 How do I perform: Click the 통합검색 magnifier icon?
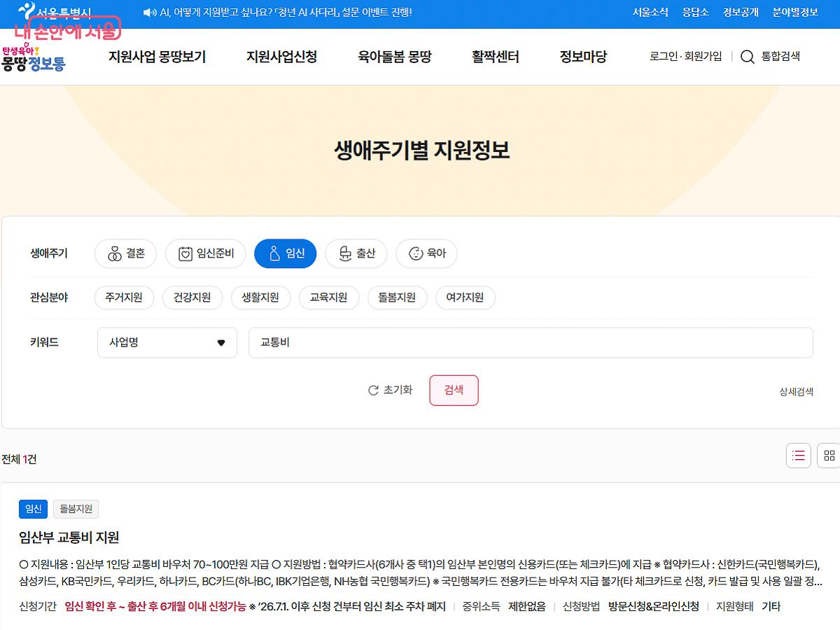(747, 57)
